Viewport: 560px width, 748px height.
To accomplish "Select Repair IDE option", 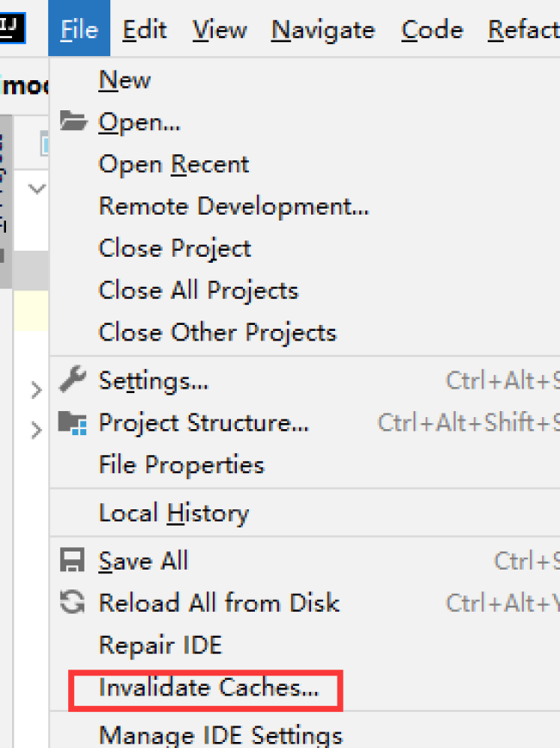I will click(x=160, y=645).
